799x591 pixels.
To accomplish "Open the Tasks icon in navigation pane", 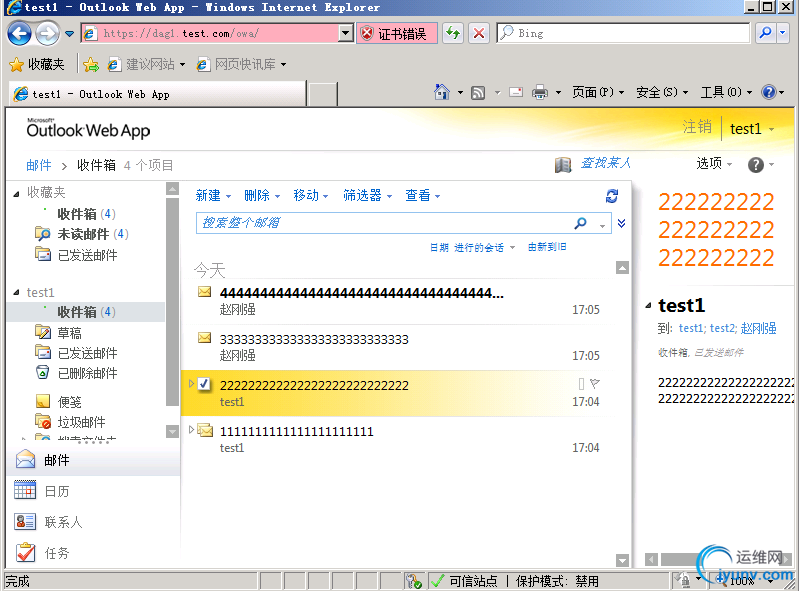I will coord(25,552).
